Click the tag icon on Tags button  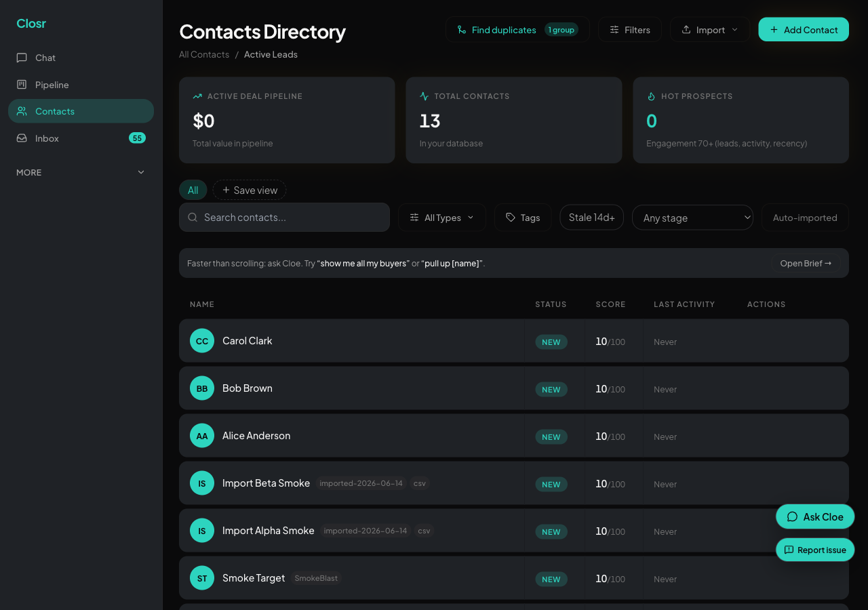(511, 218)
